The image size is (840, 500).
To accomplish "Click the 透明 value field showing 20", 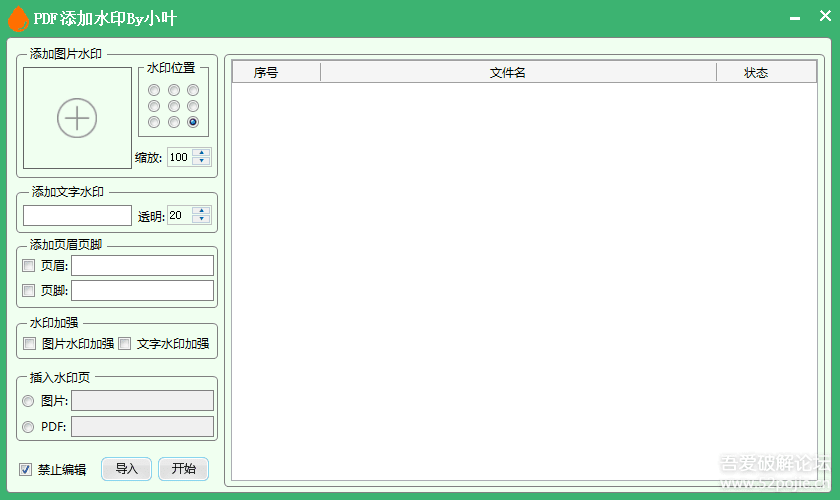I will point(179,215).
